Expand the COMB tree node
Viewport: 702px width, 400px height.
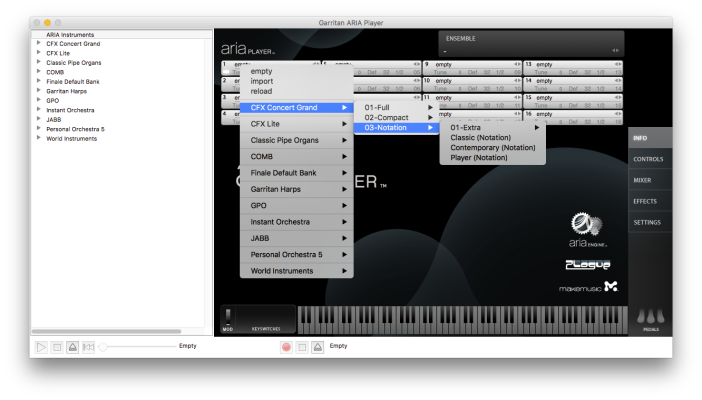pyautogui.click(x=39, y=72)
